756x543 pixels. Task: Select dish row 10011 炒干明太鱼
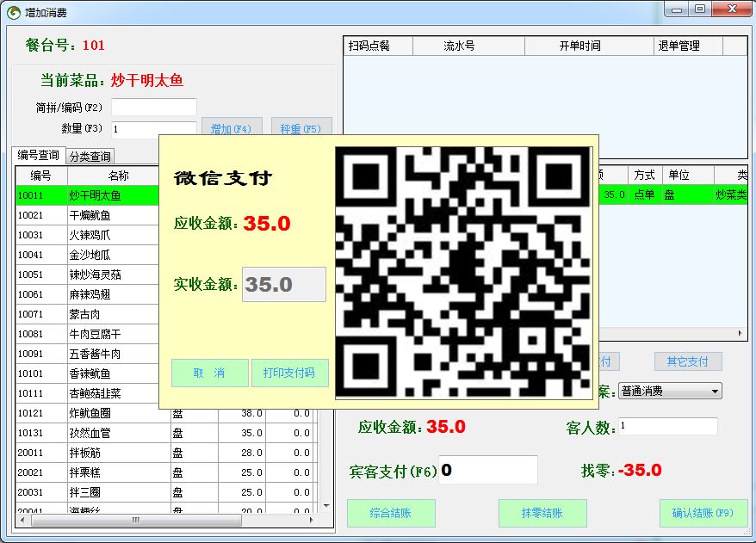[x=88, y=195]
